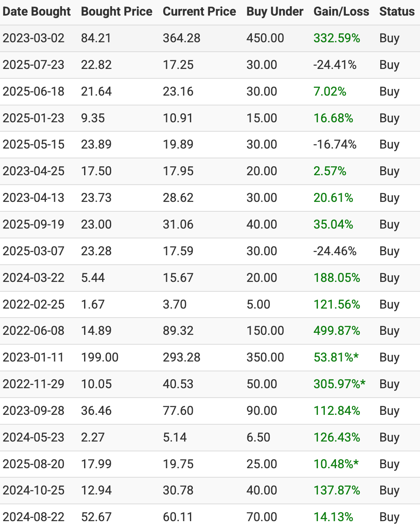
Task: Select the -24.46% loss value
Action: (335, 251)
